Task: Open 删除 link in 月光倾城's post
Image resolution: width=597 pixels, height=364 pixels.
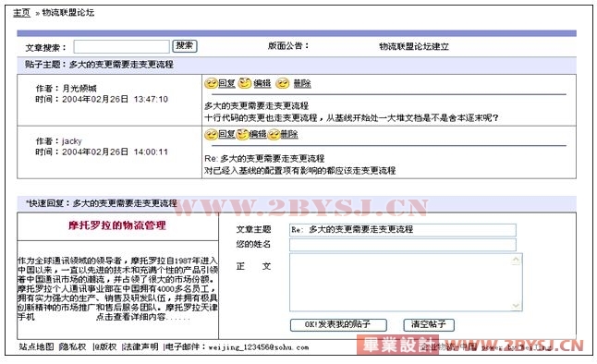Action: [x=302, y=83]
